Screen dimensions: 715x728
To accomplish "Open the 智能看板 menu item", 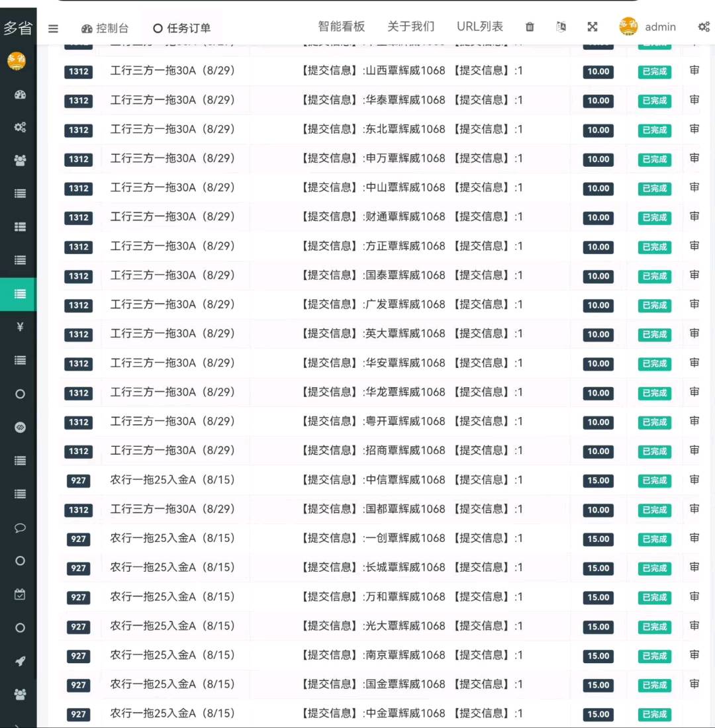I will [x=342, y=26].
